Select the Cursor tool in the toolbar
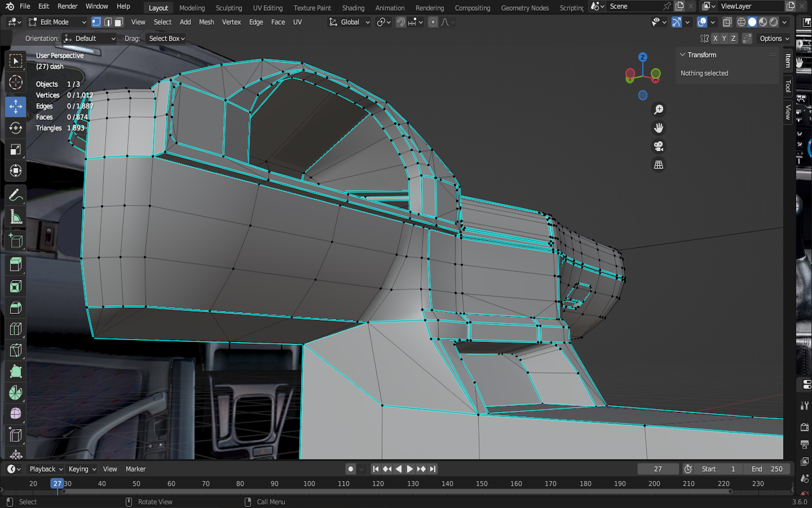Image resolution: width=812 pixels, height=508 pixels. tap(15, 82)
